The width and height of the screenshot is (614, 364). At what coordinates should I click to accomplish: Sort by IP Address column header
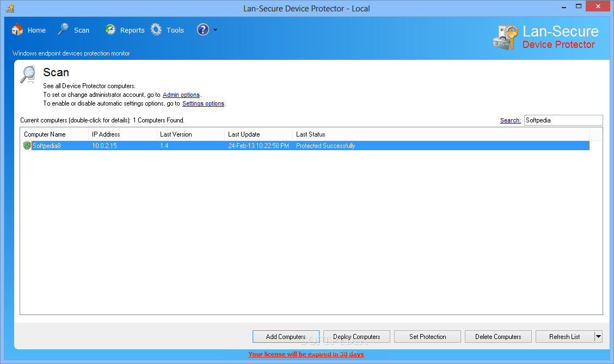click(x=122, y=134)
